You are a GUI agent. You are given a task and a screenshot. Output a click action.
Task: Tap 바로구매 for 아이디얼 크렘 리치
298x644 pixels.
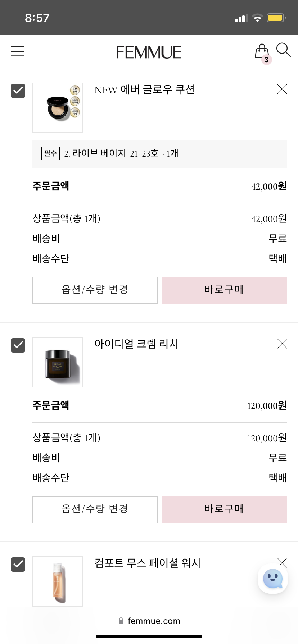point(224,509)
